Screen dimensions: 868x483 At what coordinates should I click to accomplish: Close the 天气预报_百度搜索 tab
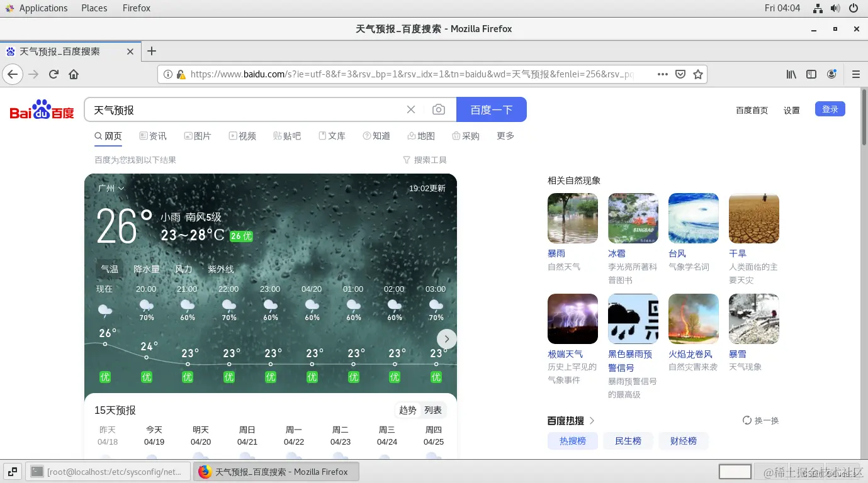pyautogui.click(x=130, y=52)
